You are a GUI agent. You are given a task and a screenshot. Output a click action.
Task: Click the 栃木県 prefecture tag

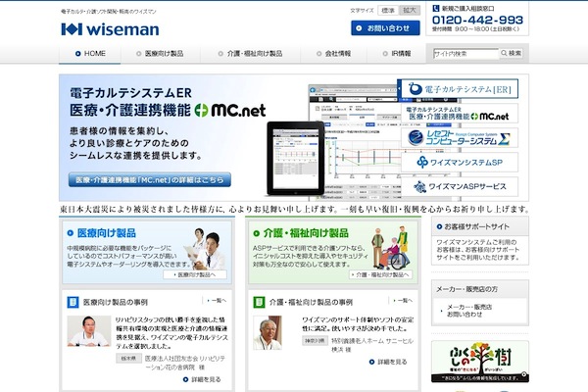(128, 359)
